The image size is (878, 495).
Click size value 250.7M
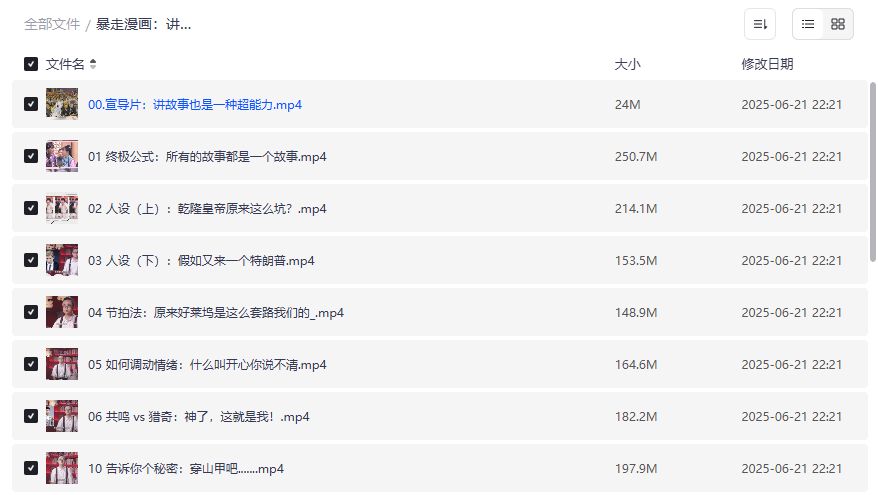pos(636,157)
